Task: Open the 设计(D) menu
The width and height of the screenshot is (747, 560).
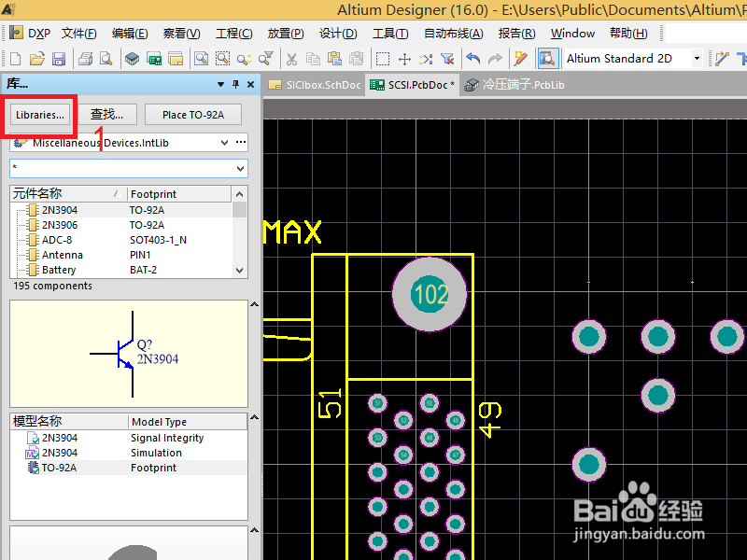Action: click(338, 33)
